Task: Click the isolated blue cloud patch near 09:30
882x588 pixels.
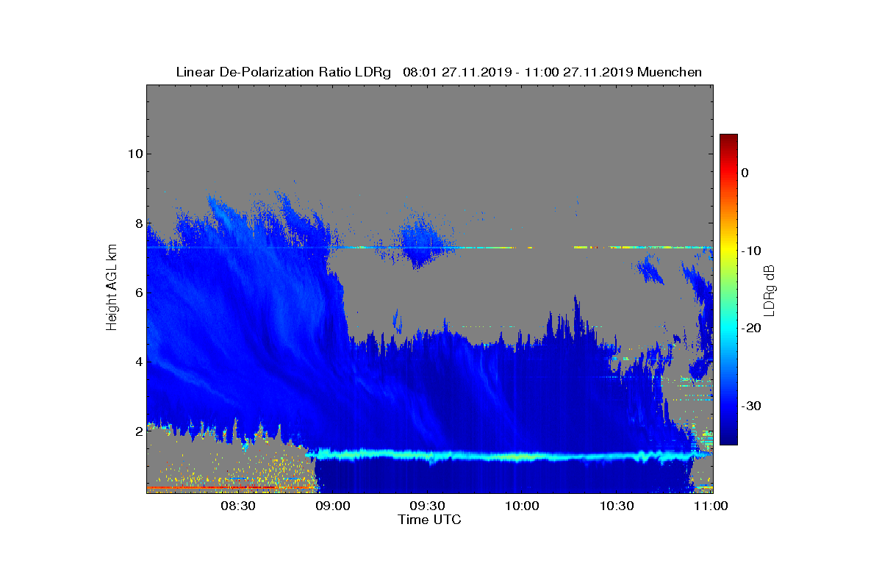Action: click(x=423, y=241)
